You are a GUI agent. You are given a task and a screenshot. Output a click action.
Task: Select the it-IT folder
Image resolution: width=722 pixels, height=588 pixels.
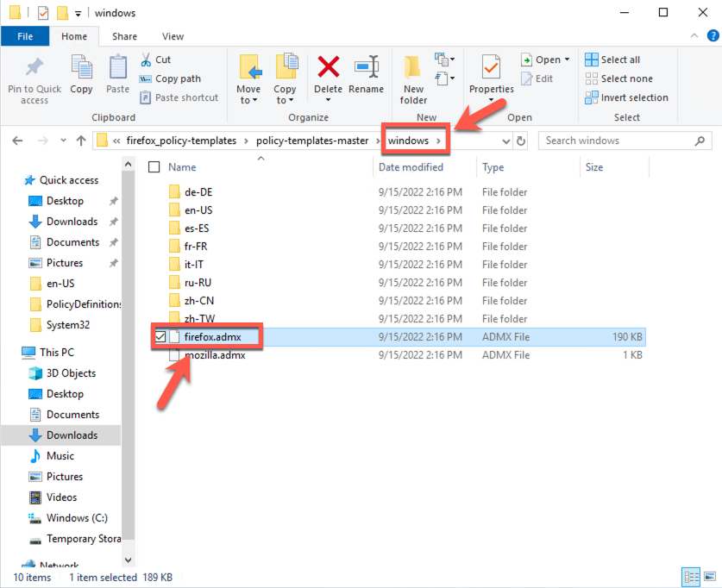click(194, 265)
